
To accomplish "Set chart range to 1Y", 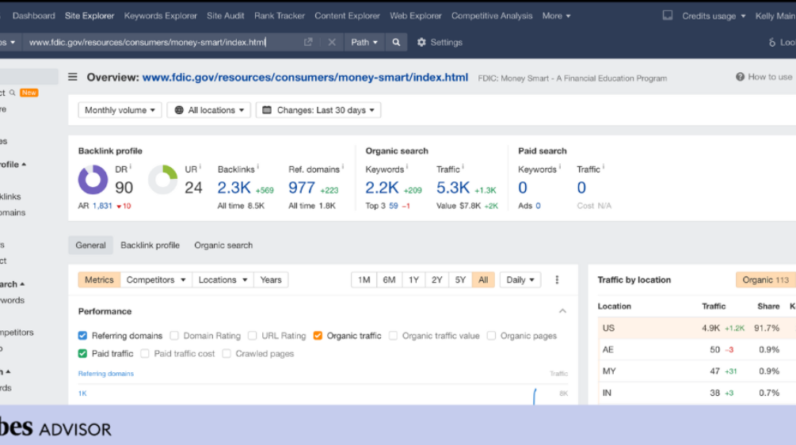I will click(x=414, y=280).
